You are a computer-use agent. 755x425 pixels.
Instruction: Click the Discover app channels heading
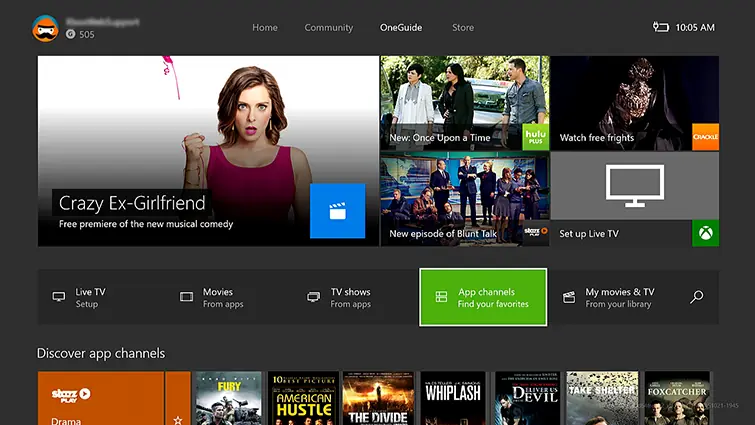pos(101,353)
